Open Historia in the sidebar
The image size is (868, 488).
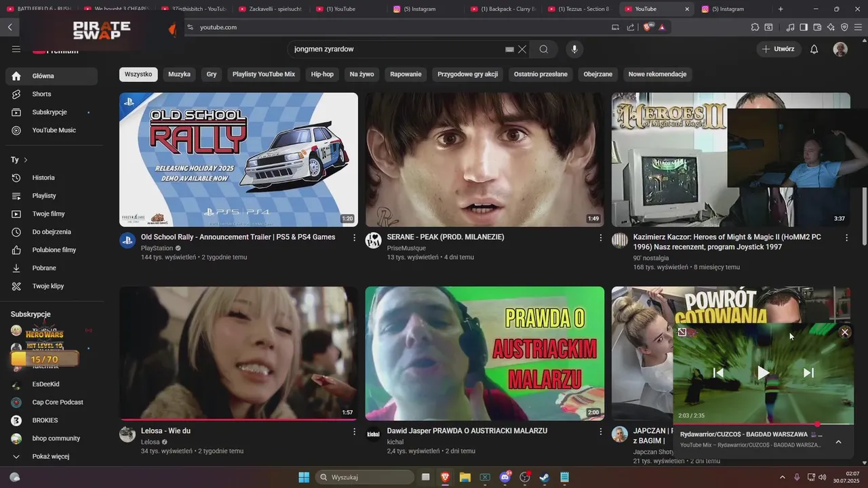(x=52, y=178)
